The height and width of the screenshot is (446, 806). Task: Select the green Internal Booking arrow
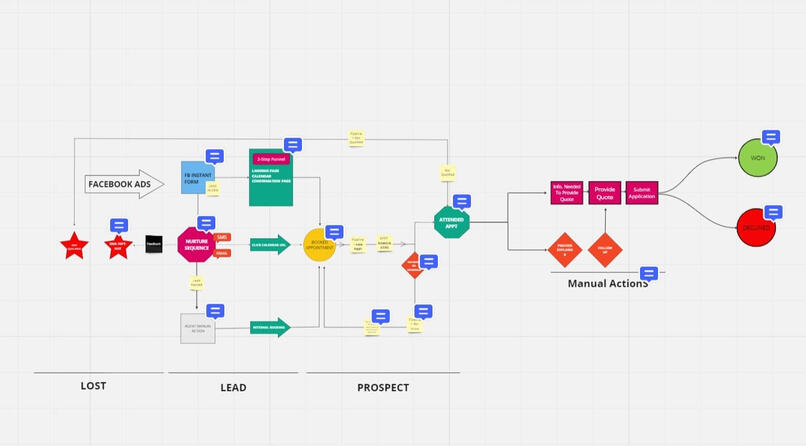click(269, 327)
